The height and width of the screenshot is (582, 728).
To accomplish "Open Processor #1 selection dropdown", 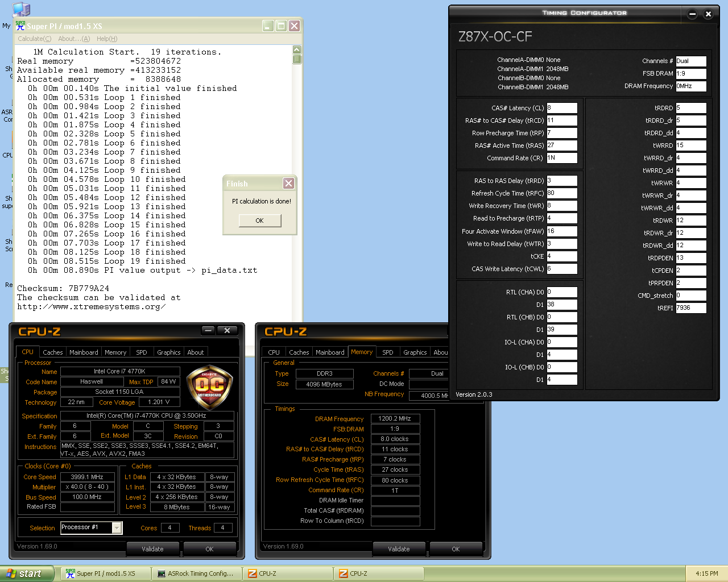I will [x=117, y=528].
